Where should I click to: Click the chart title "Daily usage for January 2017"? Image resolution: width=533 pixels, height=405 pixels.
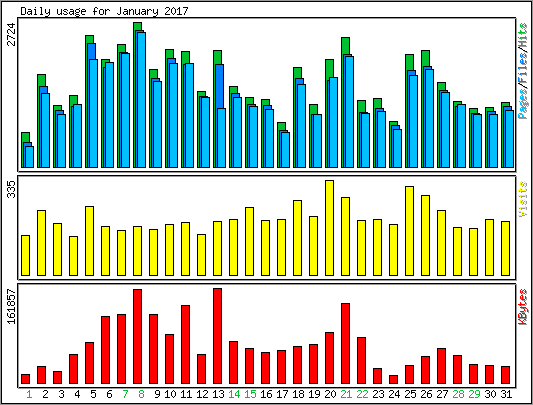point(104,11)
